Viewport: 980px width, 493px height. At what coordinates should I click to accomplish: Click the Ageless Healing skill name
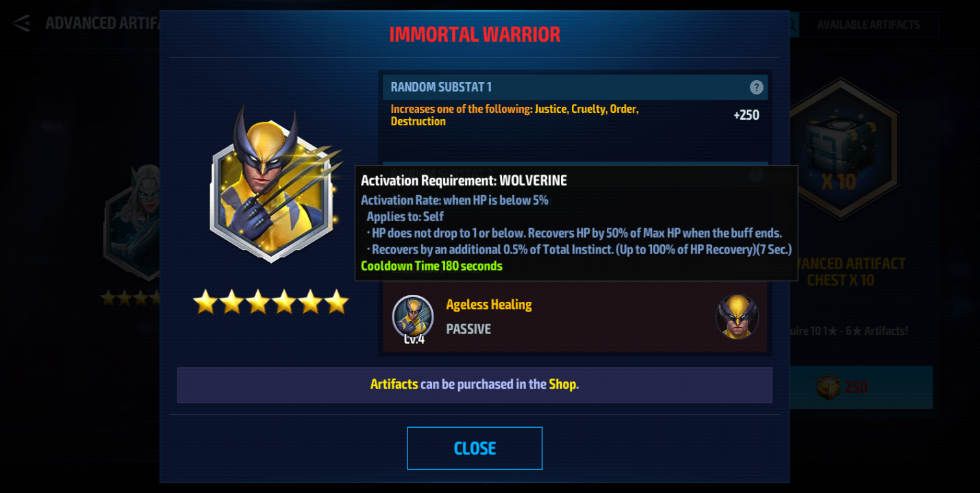click(489, 305)
